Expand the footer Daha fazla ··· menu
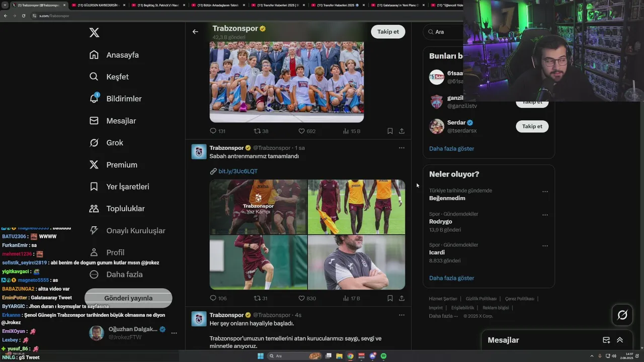 [x=443, y=316]
